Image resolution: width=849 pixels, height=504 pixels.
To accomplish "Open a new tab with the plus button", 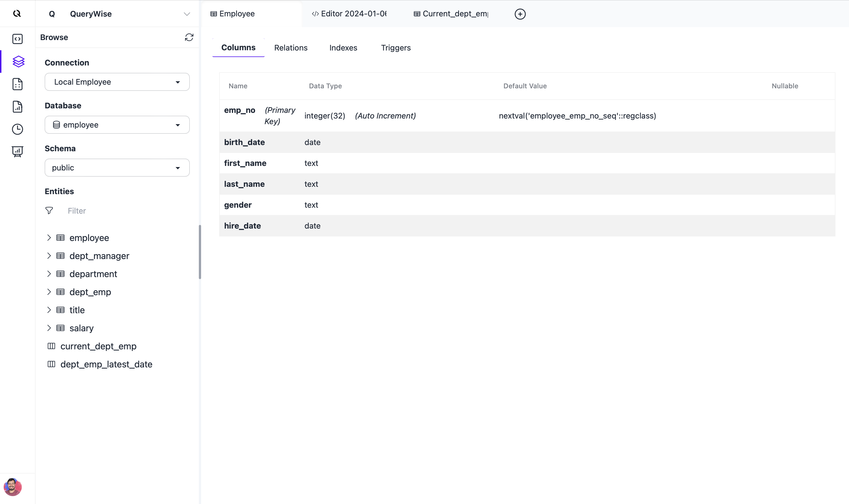I will point(519,14).
